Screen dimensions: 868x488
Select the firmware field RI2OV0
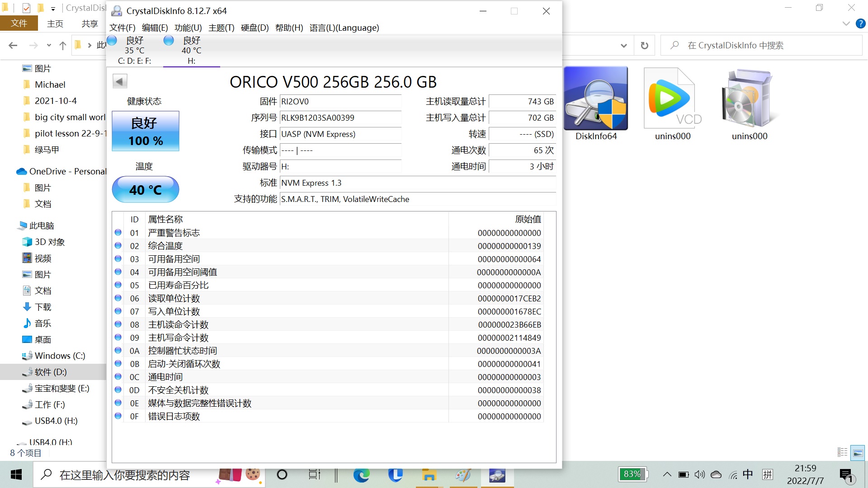340,101
